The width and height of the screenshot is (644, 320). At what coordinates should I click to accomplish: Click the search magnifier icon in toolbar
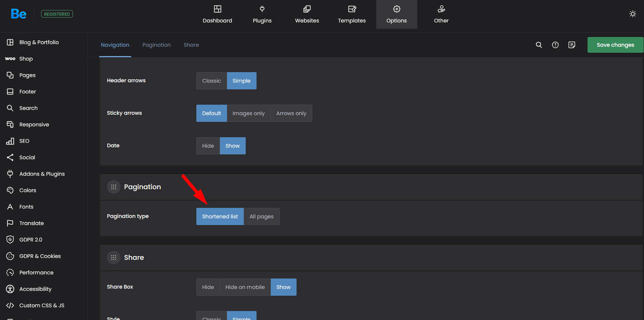coord(539,45)
